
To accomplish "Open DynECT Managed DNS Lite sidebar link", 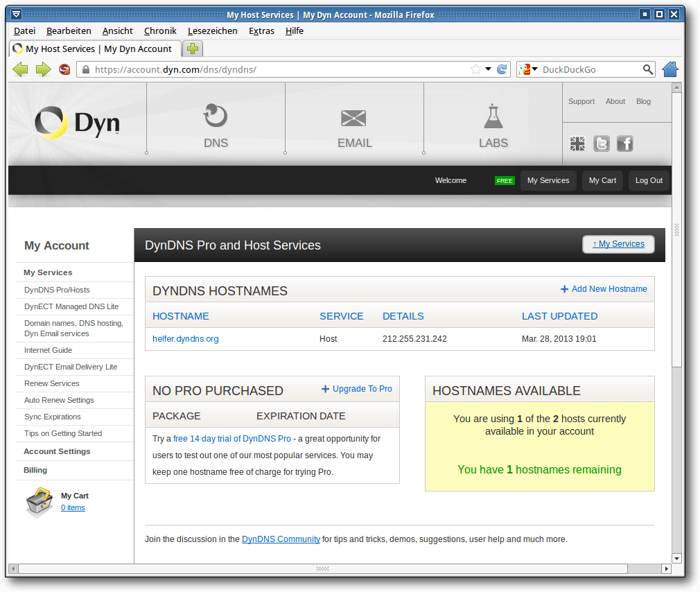I will tap(71, 306).
